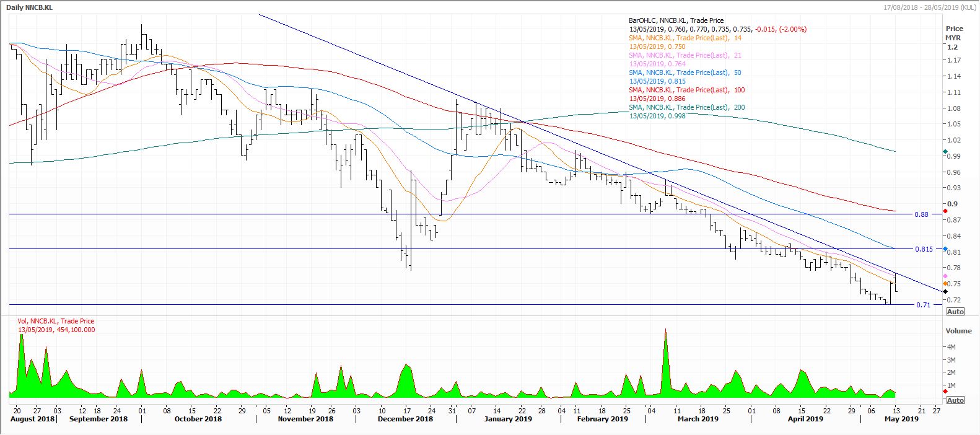This screenshot has width=980, height=435.
Task: Toggle Auto scaling on the volume axis
Action: tap(955, 400)
